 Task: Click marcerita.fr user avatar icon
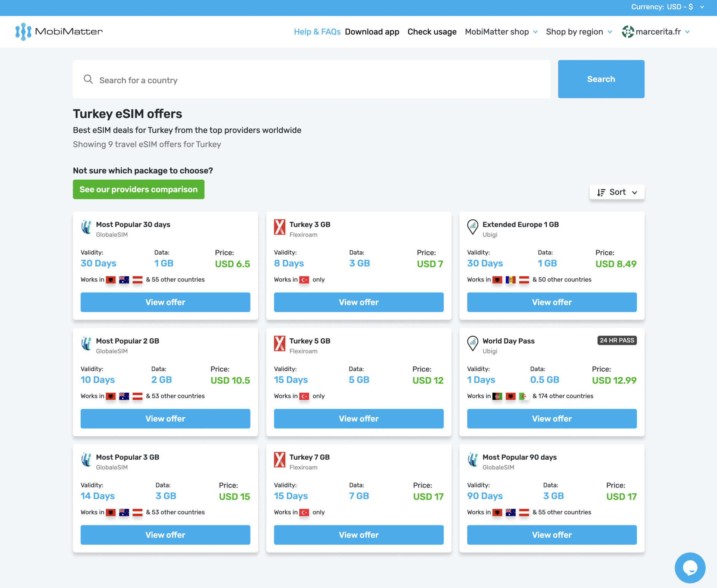pos(628,32)
